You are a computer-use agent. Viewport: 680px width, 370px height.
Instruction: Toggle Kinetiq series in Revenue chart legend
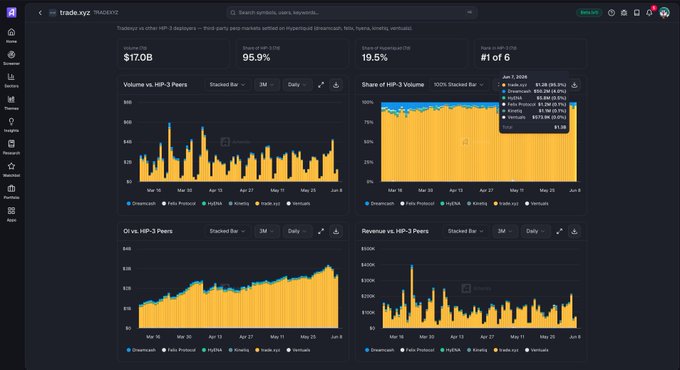click(x=477, y=350)
